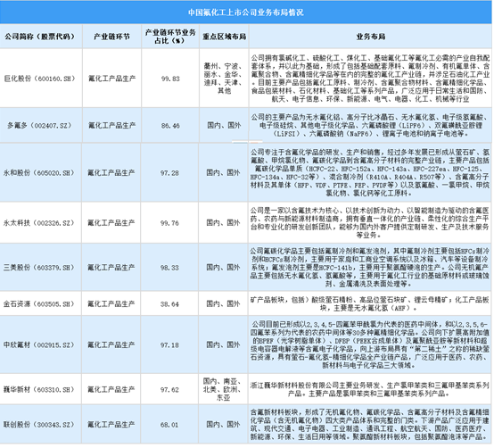494x448 pixels.
Task: Click 氟化工产品生产 in the 金石资源 row
Action: 111,304
